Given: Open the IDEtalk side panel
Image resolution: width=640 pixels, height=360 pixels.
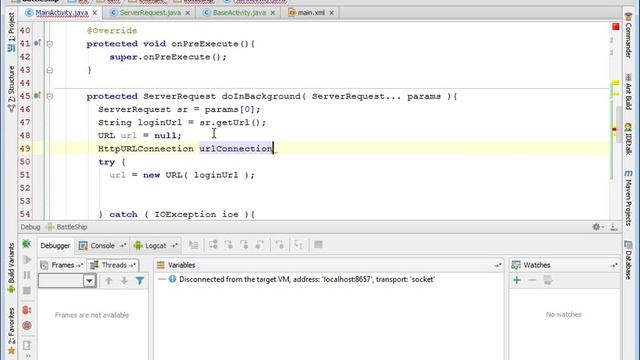Looking at the screenshot, I should tap(628, 140).
